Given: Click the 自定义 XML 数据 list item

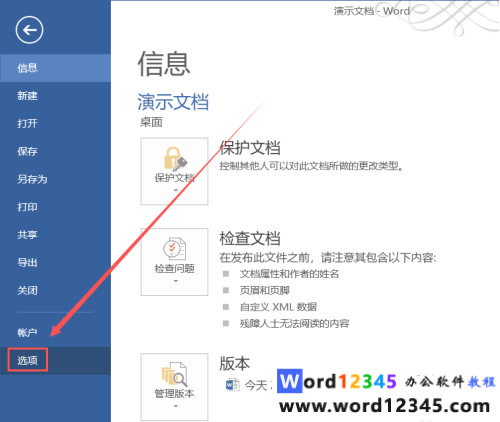Looking at the screenshot, I should (278, 307).
